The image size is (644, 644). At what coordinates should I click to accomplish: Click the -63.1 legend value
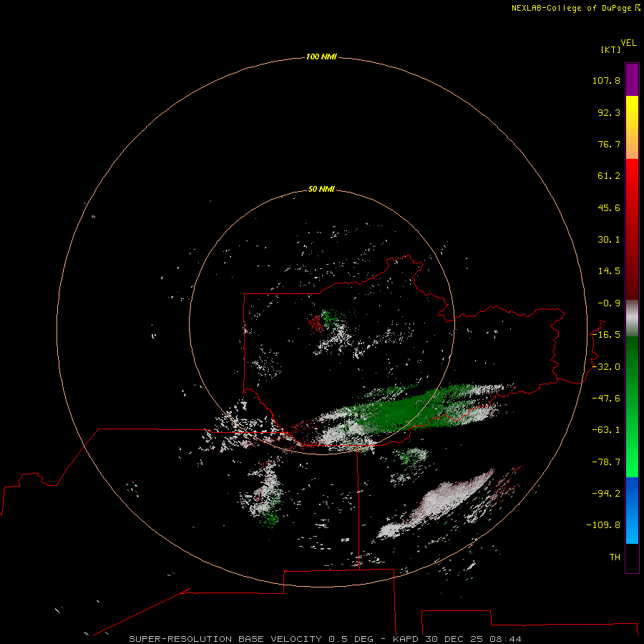pos(606,430)
